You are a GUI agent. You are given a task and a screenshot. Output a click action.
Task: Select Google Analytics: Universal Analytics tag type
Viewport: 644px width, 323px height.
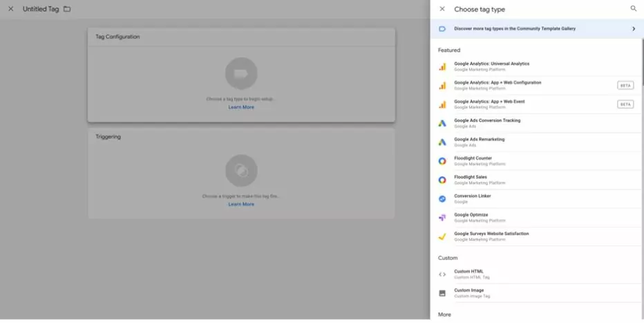point(536,66)
